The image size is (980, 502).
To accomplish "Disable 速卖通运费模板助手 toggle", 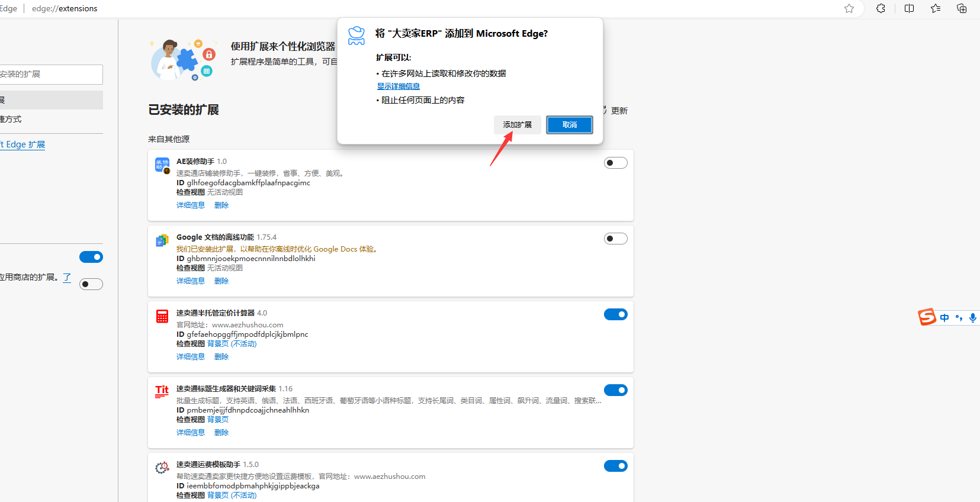I will coord(616,466).
